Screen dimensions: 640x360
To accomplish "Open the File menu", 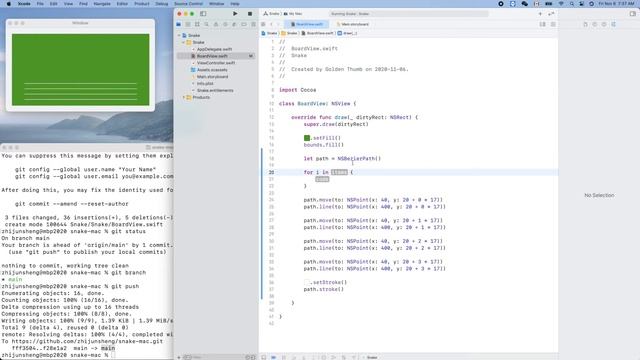I will point(40,4).
